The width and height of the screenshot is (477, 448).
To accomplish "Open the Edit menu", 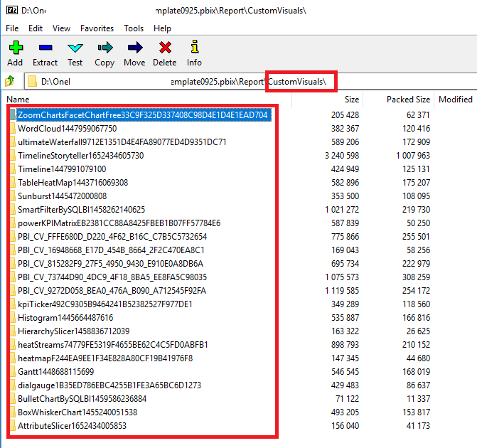I will [36, 28].
